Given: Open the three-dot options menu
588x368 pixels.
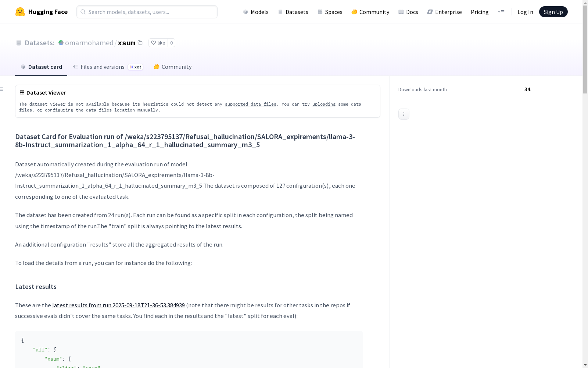Looking at the screenshot, I should tap(404, 114).
